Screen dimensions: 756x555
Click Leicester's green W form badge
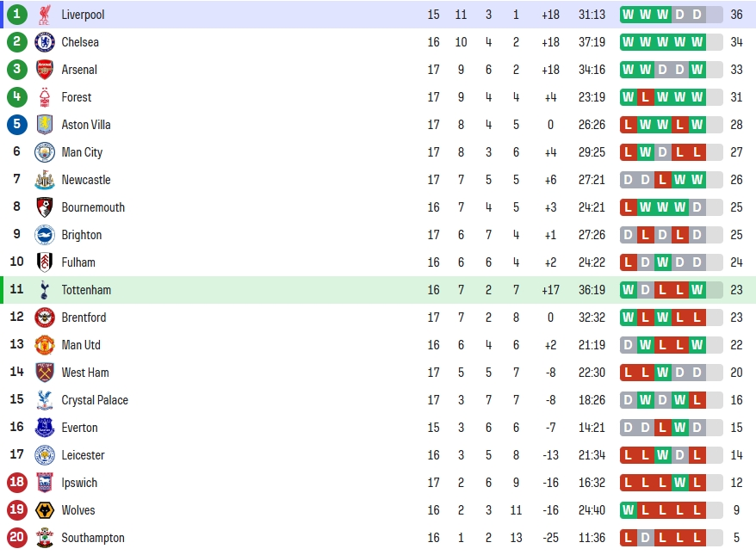click(x=662, y=455)
